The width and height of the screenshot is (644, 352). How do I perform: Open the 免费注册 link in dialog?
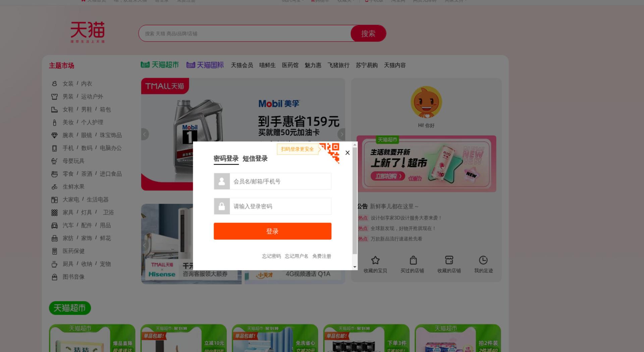tap(322, 256)
